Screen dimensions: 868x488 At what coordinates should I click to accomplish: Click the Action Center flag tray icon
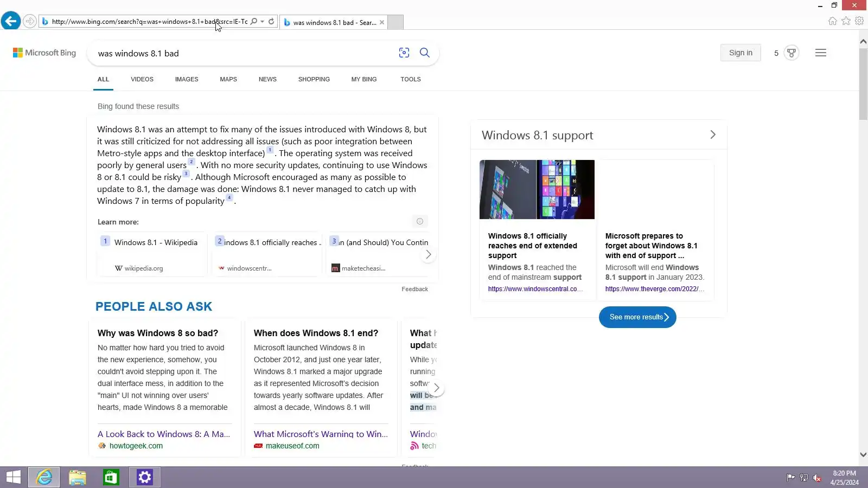791,478
